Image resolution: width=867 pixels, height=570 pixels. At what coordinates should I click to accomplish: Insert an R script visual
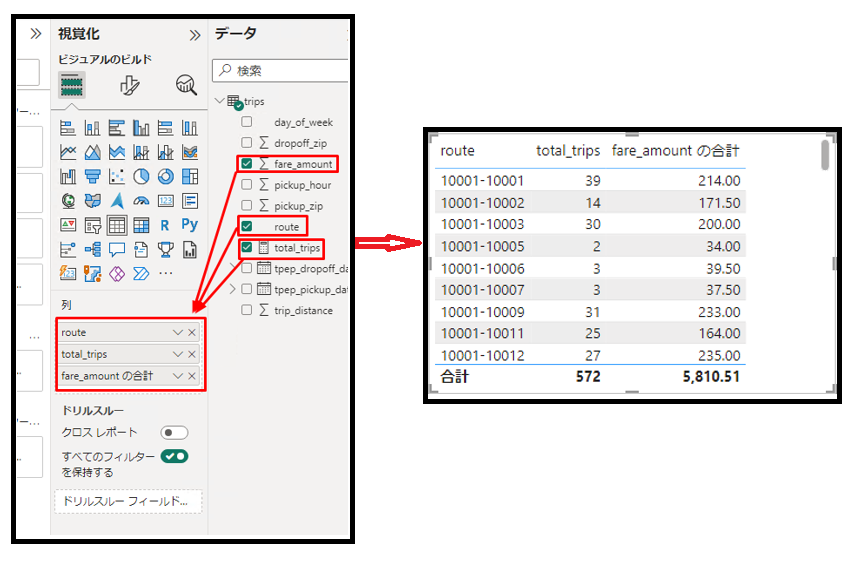165,225
